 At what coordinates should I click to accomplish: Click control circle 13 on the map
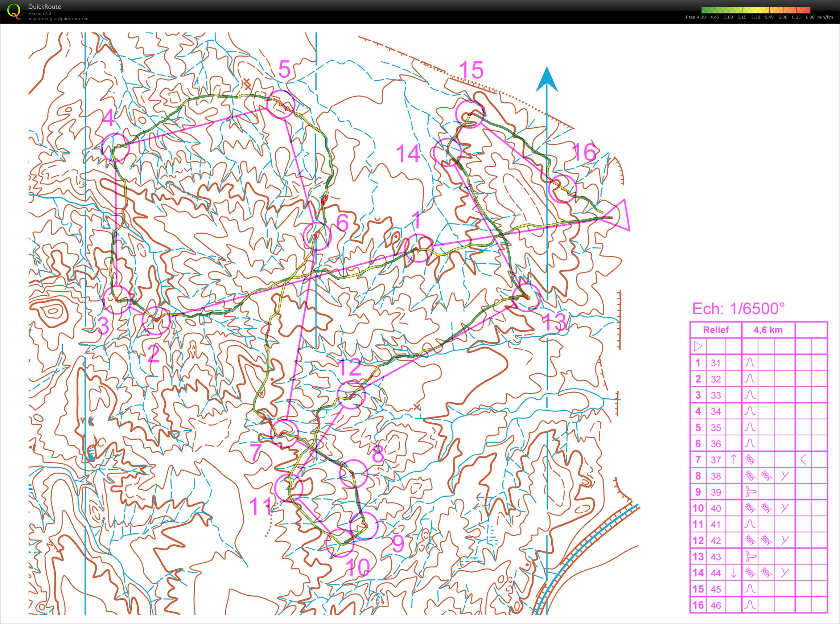coord(526,297)
